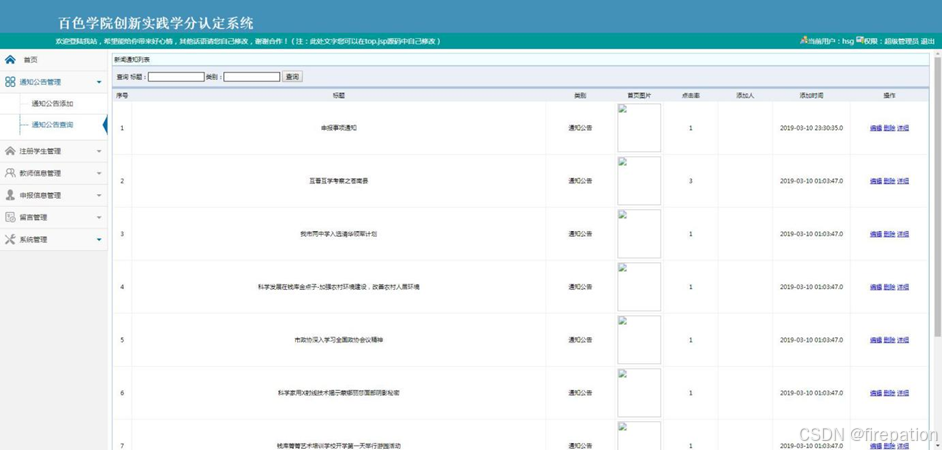The height and width of the screenshot is (450, 942).
Task: Click the user icon before 当前用户
Action: point(803,40)
